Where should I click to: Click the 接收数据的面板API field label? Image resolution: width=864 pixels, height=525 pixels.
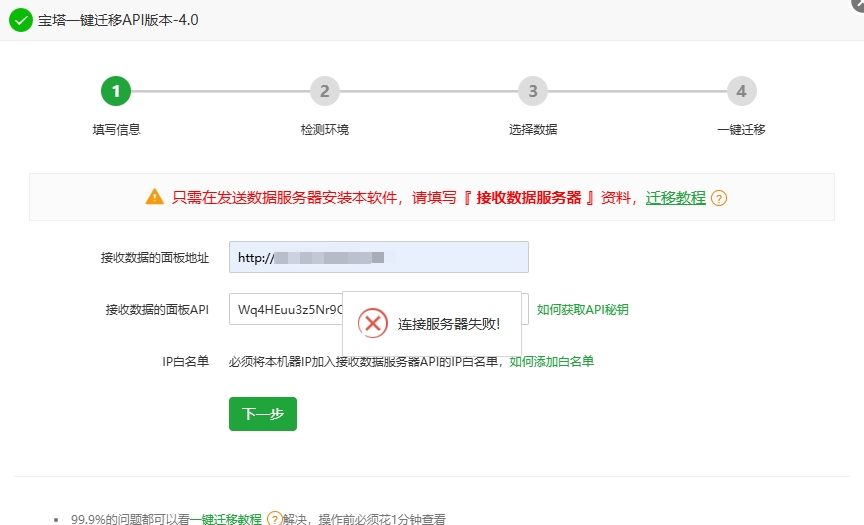tap(158, 310)
